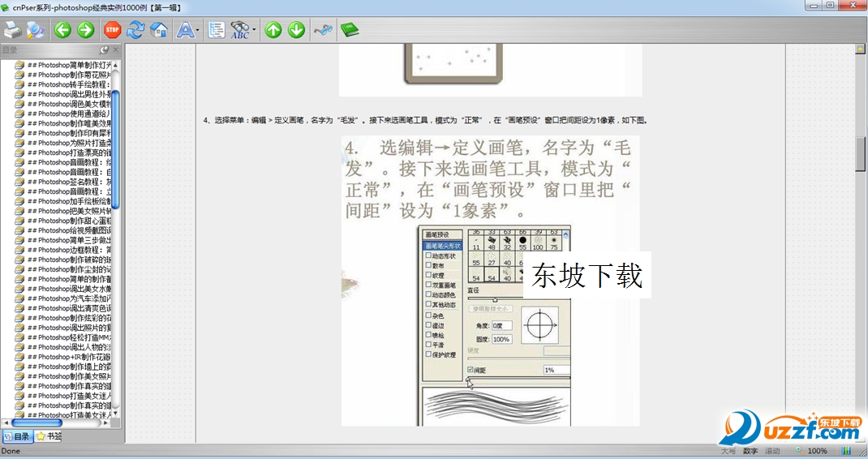Open topic 'Photoshop为汽车添加闪'
The width and height of the screenshot is (868, 459).
pos(69,298)
